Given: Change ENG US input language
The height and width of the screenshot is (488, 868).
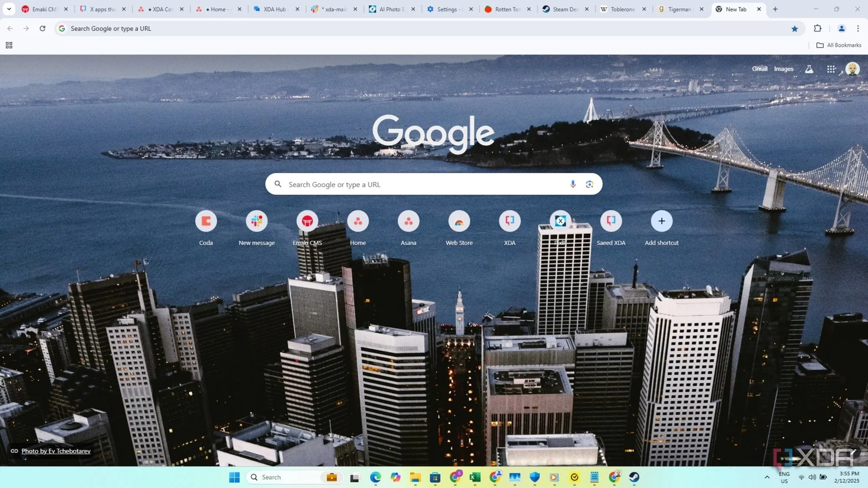Looking at the screenshot, I should [784, 477].
